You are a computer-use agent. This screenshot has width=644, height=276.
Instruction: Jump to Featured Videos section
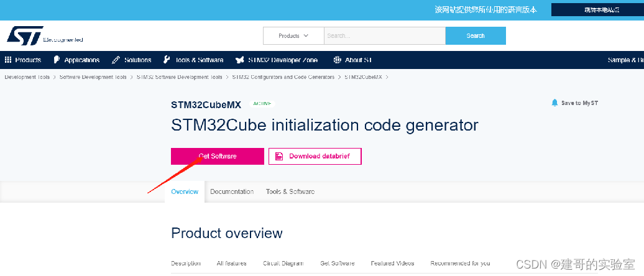[x=392, y=264]
